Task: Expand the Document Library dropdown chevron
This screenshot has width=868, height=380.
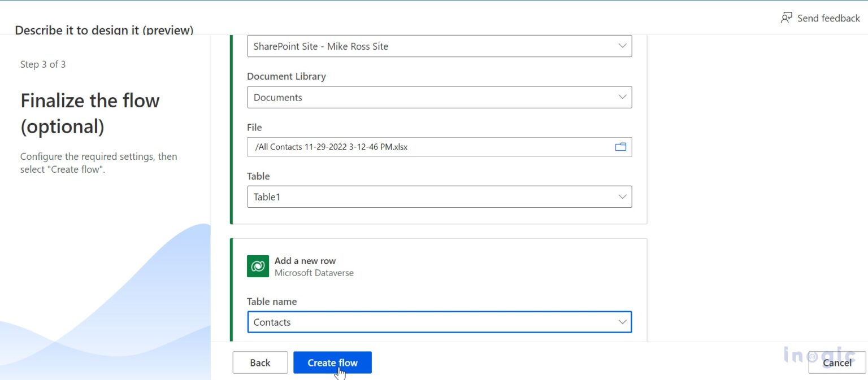Action: tap(622, 97)
